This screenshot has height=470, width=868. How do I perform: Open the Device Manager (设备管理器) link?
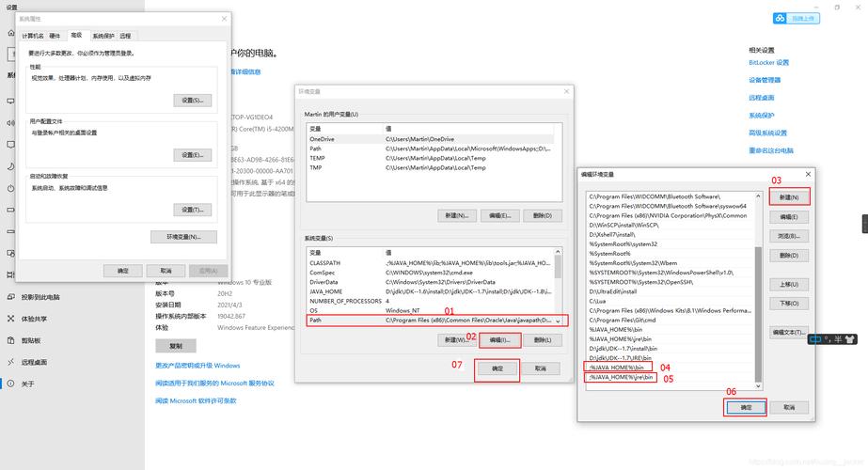765,80
